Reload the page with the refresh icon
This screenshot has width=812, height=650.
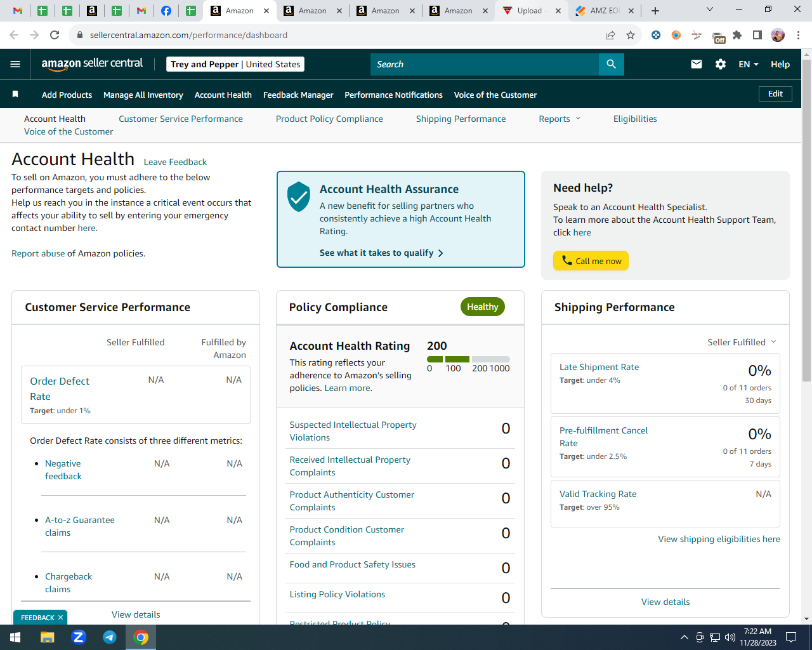pos(55,35)
